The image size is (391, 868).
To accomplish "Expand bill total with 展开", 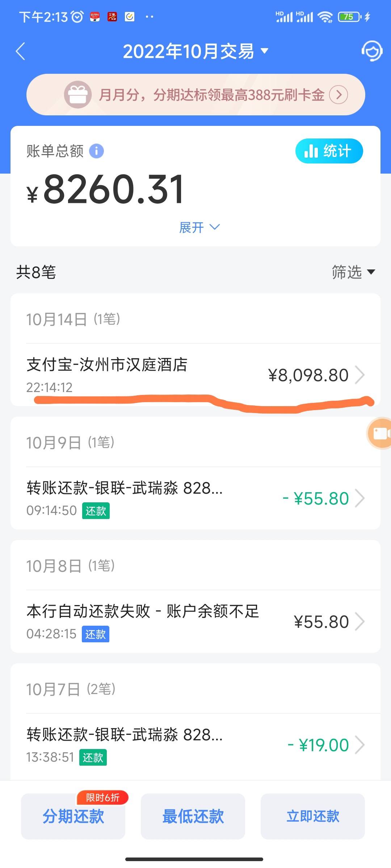I will pos(199,227).
